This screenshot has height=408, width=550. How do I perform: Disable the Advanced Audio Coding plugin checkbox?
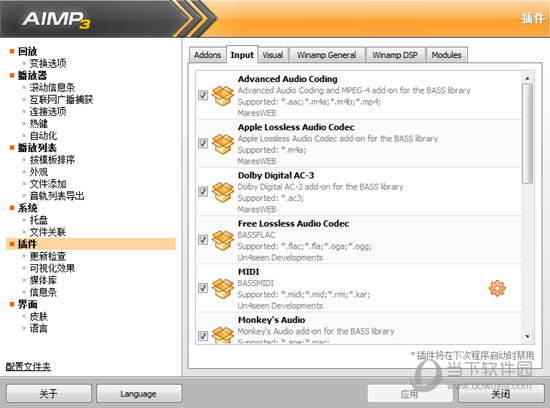click(x=203, y=95)
